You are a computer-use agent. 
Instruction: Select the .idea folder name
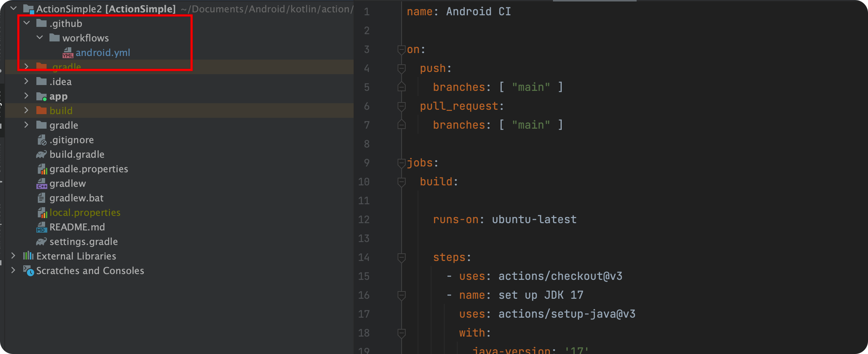tap(60, 82)
